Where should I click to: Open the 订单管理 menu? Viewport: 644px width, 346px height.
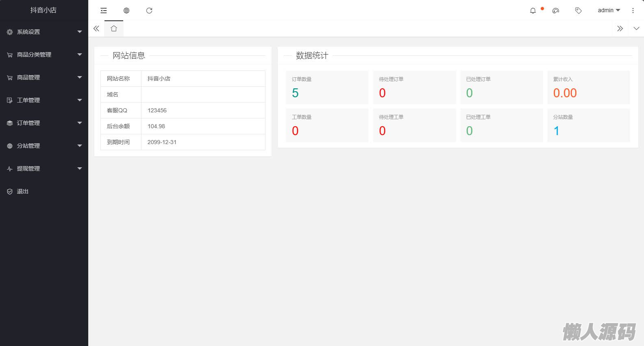point(44,123)
